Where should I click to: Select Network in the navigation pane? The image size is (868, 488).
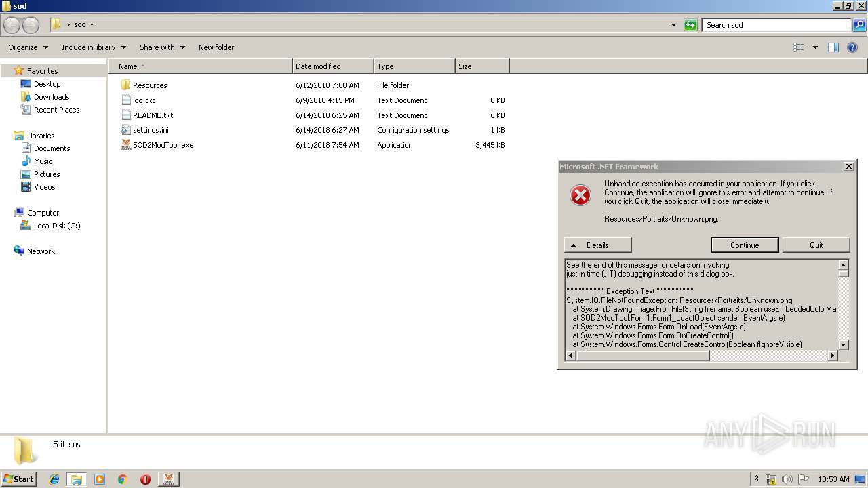41,251
